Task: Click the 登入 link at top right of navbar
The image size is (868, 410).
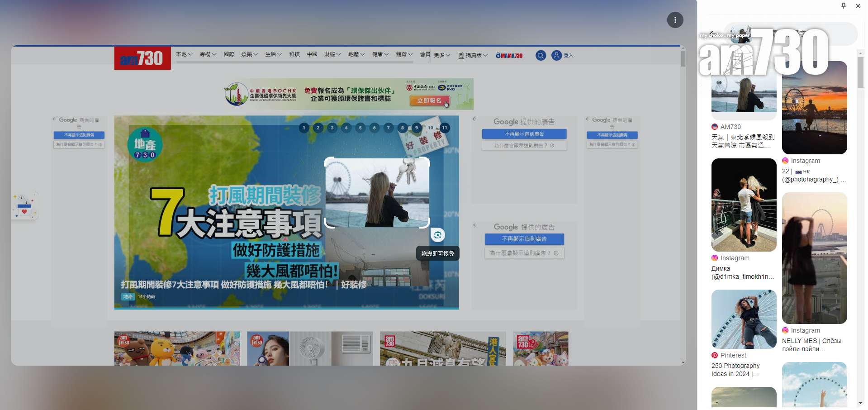Action: point(568,55)
